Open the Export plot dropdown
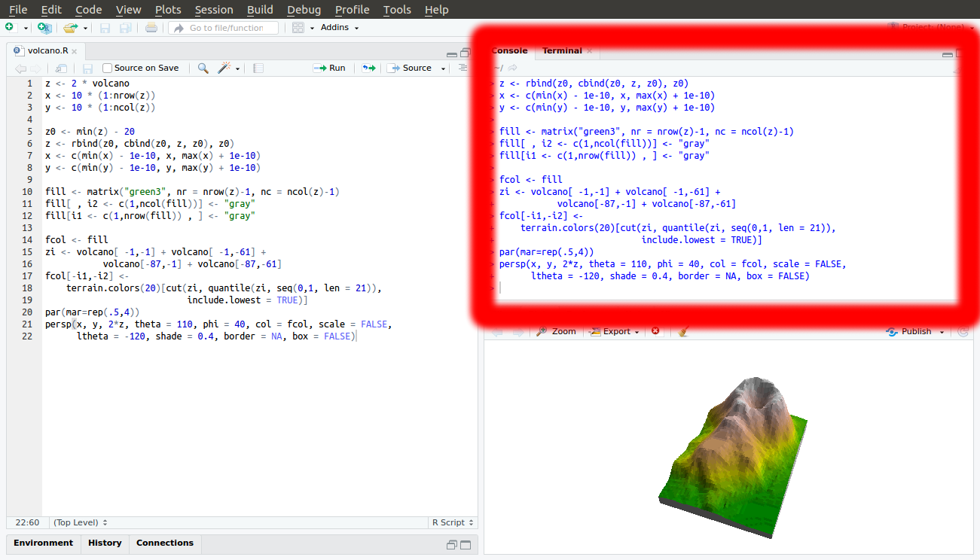Screen dimensions: 980x560 (x=614, y=331)
